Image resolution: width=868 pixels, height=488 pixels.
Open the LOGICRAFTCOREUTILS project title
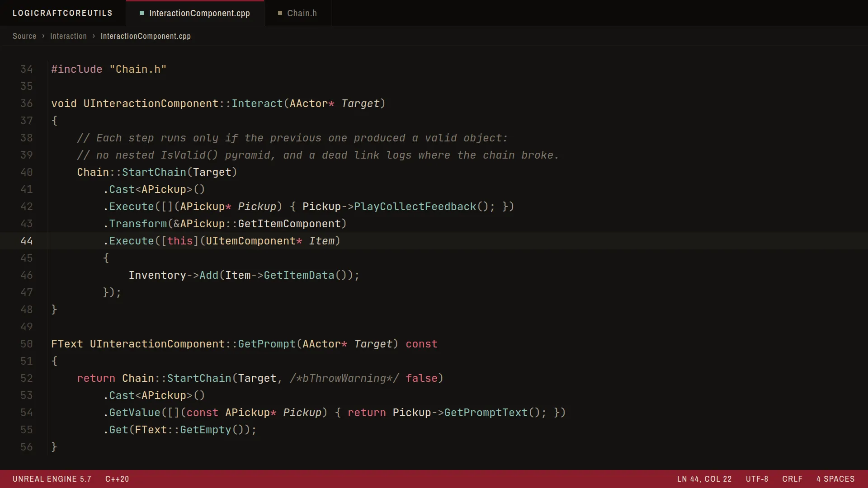coord(62,13)
